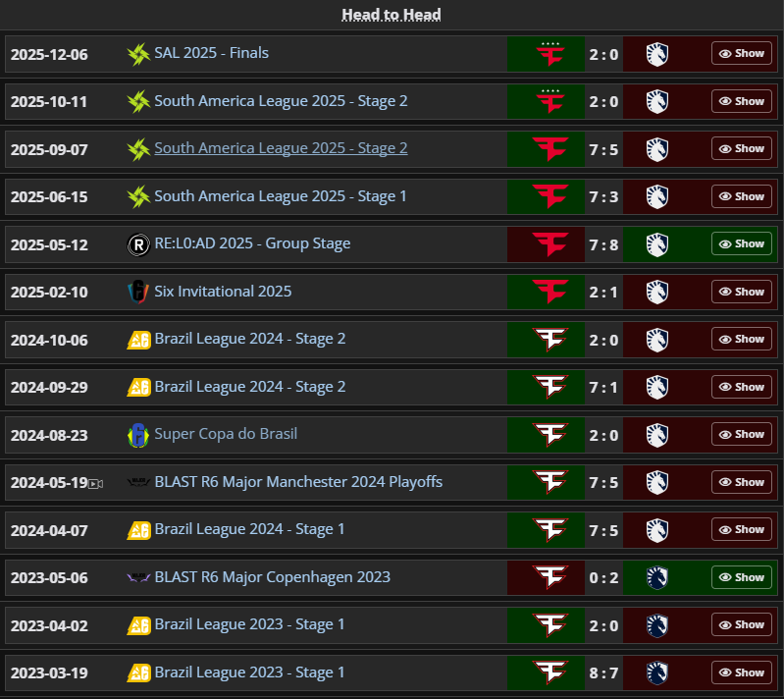Open Super Copa do Brasil link
784x699 pixels.
[226, 434]
